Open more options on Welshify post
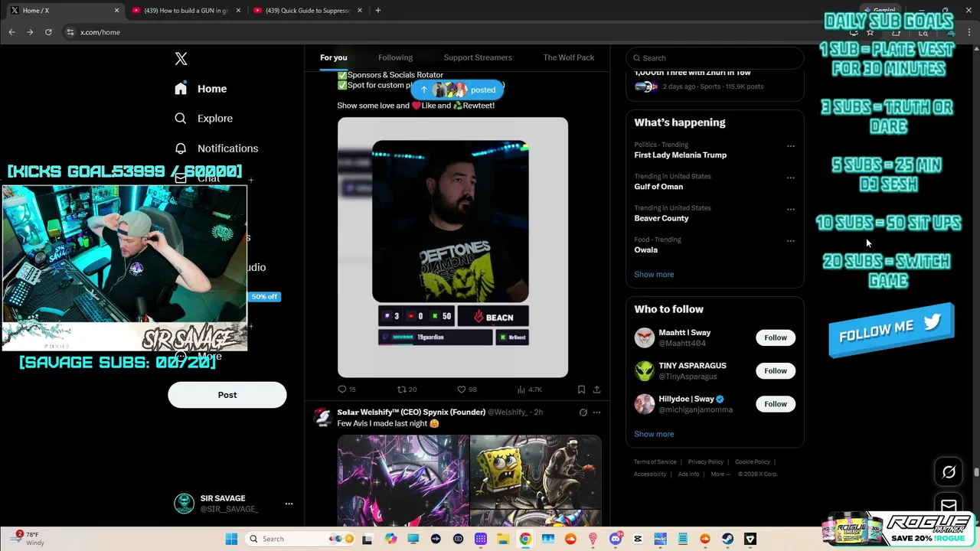The width and height of the screenshot is (980, 551). point(597,412)
